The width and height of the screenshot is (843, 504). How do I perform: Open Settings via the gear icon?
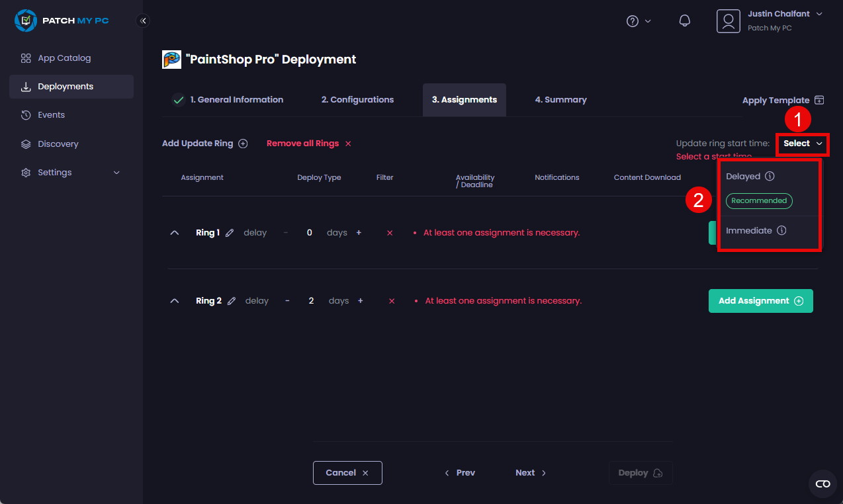click(26, 172)
